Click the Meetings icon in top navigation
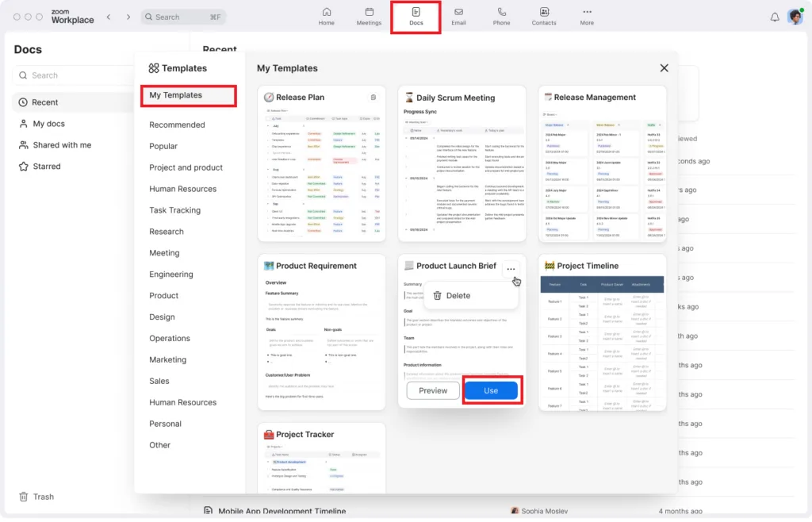Viewport: 812px width, 522px height. point(369,16)
